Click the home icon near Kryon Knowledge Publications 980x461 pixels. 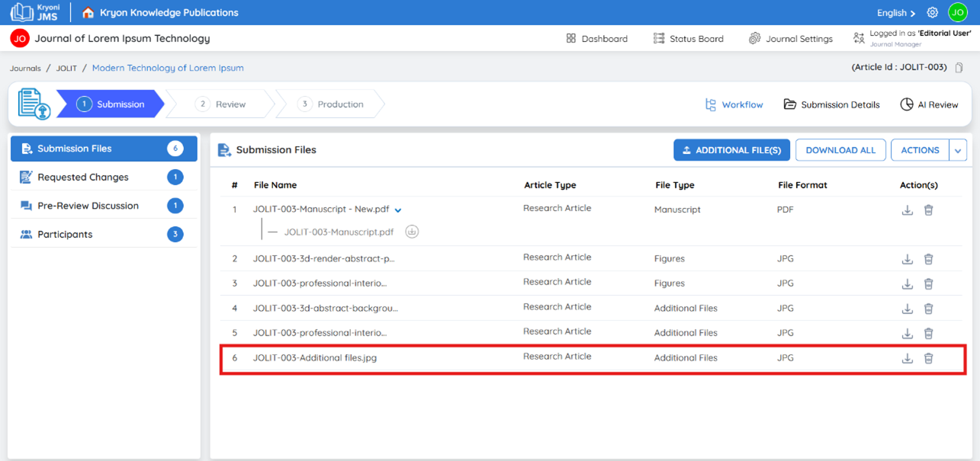[88, 12]
